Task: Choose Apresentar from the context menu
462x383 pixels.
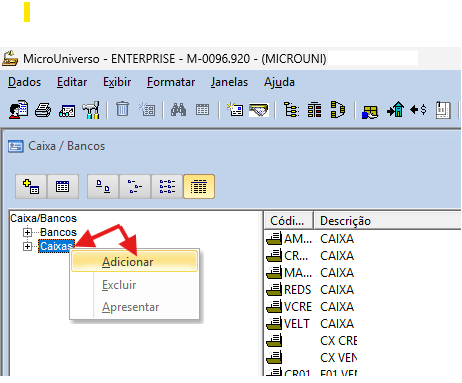Action: pos(135,307)
